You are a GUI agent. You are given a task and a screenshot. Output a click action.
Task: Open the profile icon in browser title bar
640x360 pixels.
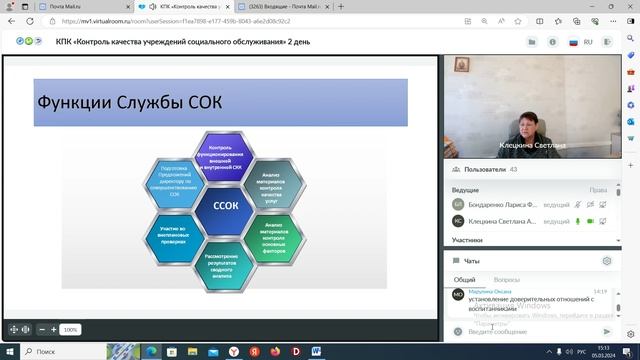[x=9, y=7]
